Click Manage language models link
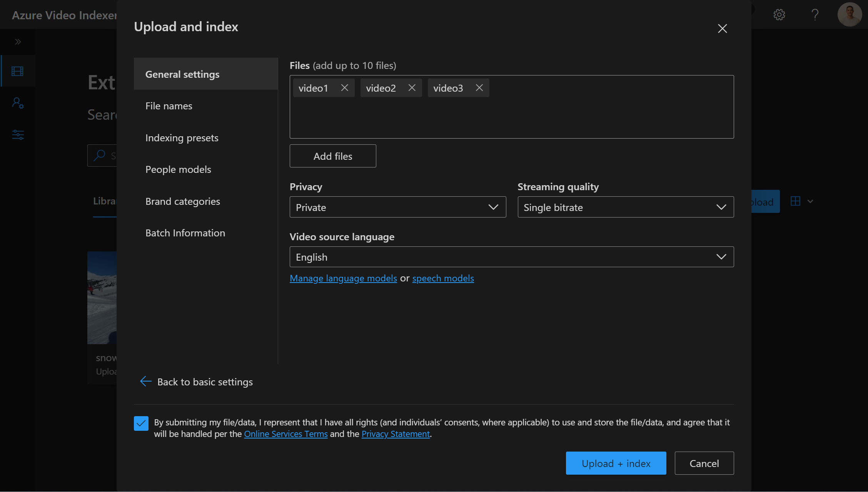 tap(343, 277)
